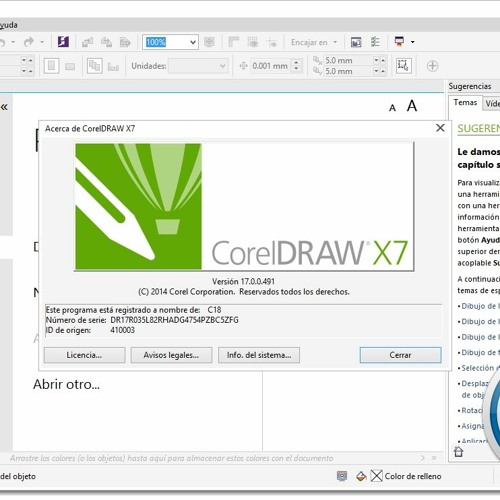Screen dimensions: 500x500
Task: Toggle the show grid icon
Action: coord(253,42)
